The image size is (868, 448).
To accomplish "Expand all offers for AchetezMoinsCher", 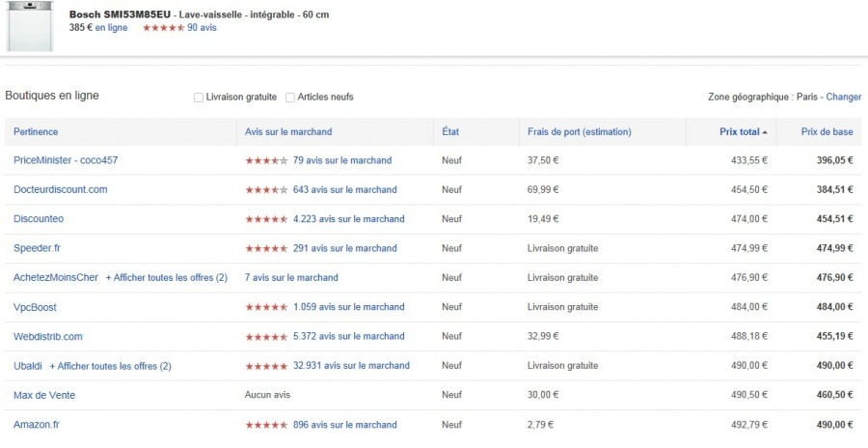I will coord(167,278).
